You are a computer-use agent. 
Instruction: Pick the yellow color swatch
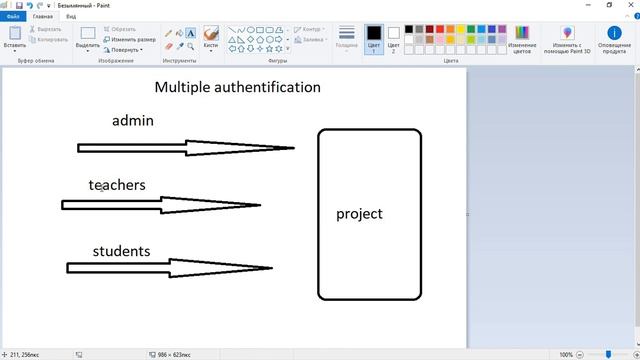(x=460, y=29)
